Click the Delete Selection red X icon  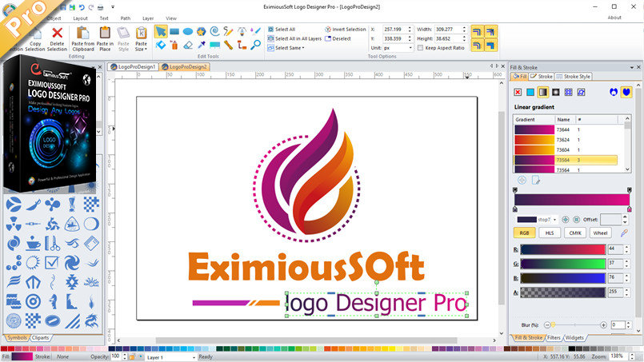(57, 33)
